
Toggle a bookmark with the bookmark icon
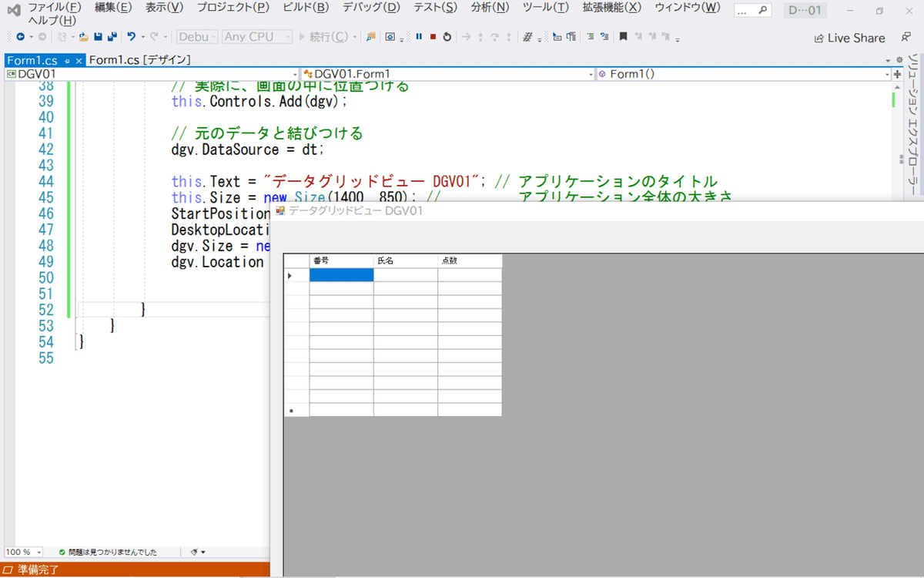coord(623,37)
